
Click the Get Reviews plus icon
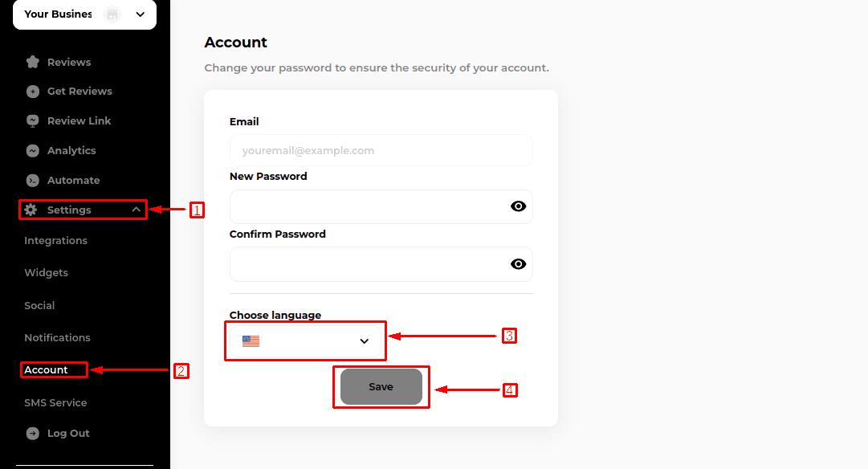(x=32, y=92)
